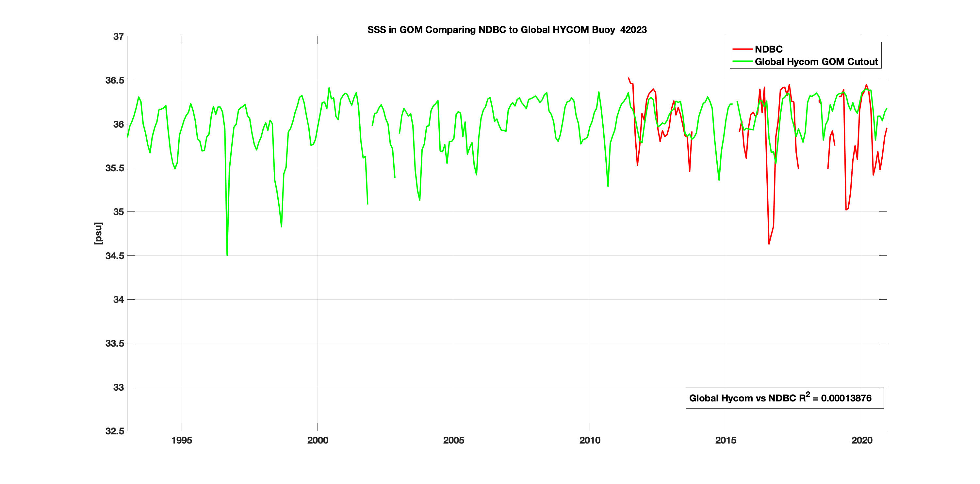Click the R² annotation text box
The height and width of the screenshot is (484, 980).
784,398
